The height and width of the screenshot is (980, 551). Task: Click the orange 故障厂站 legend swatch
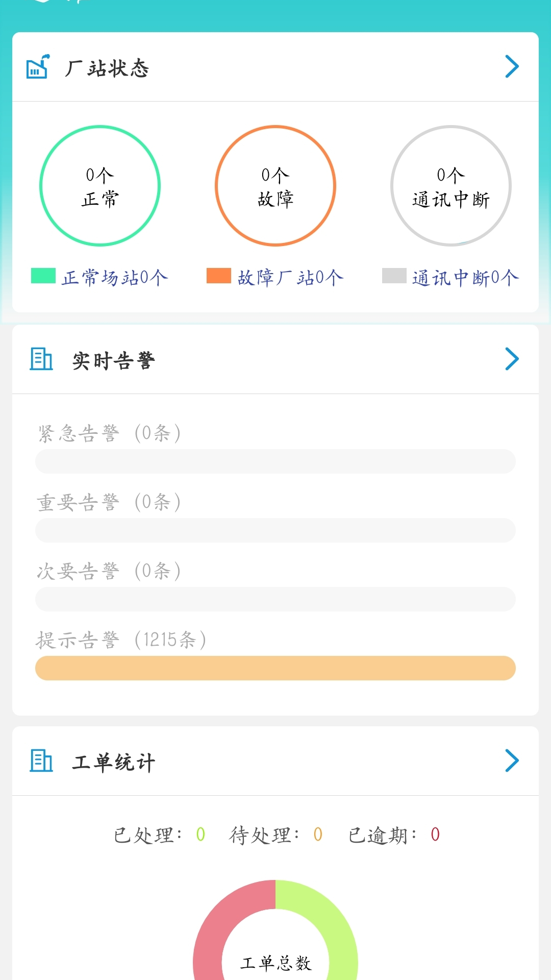pos(219,276)
